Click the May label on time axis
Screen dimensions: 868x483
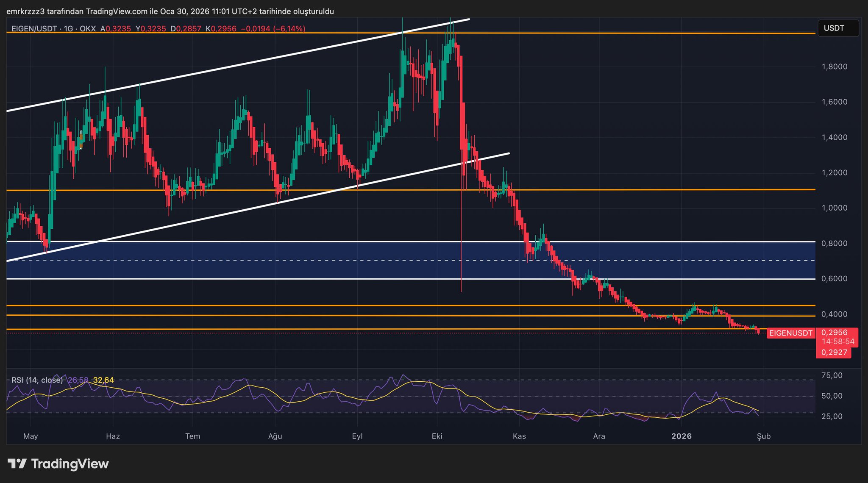[31, 436]
